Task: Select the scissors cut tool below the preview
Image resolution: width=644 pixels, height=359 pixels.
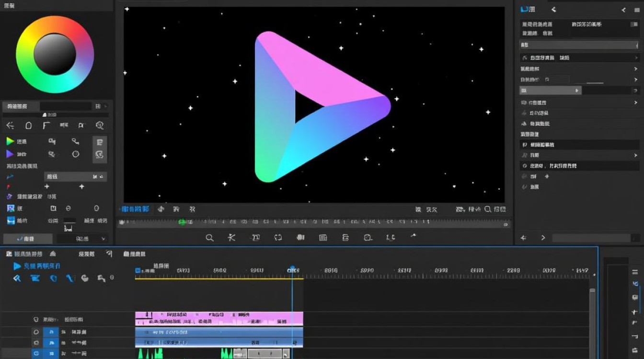Action: pyautogui.click(x=232, y=237)
